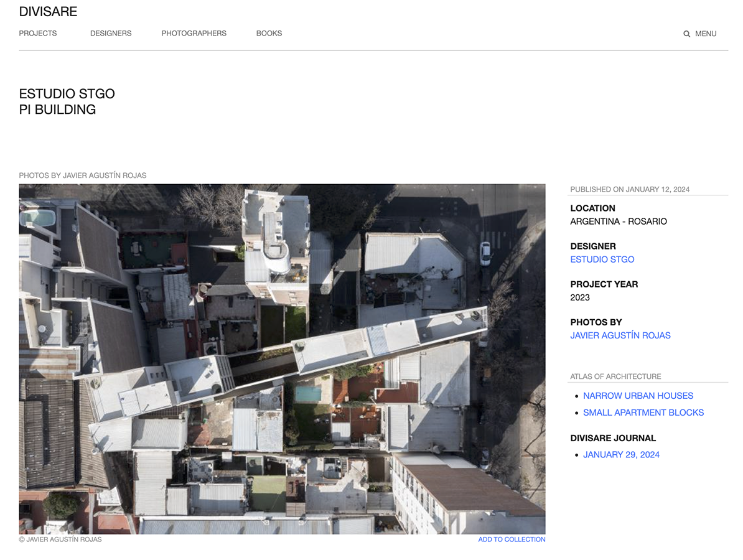Screen dimensions: 743x560
Task: Go to DIVISARE home logo
Action: pos(48,11)
